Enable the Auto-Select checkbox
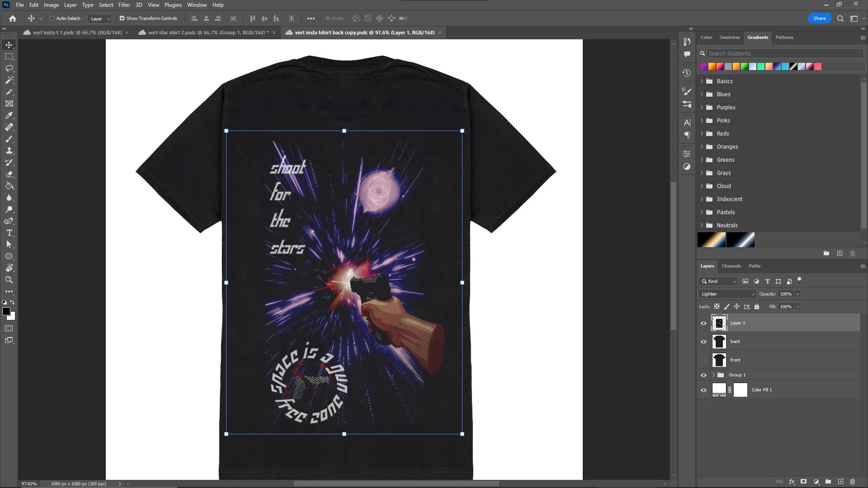 (52, 19)
